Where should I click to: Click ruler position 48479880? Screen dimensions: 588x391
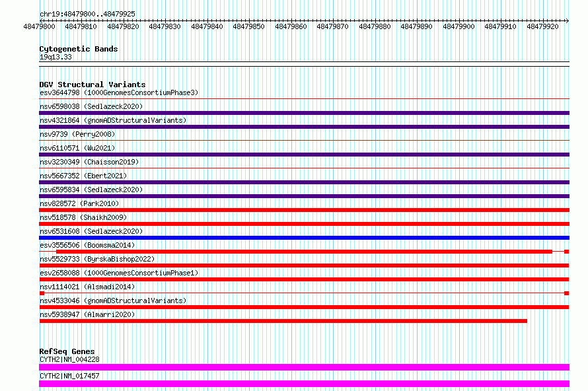click(375, 26)
